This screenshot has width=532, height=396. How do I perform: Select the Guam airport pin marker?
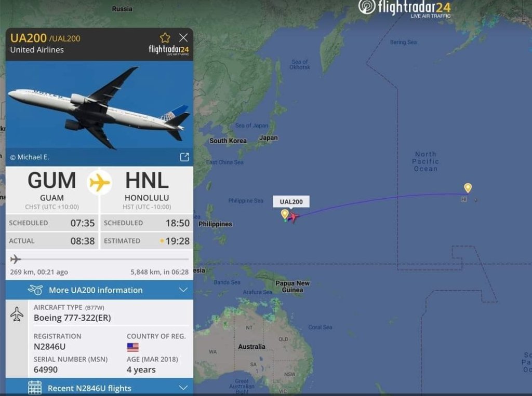click(x=285, y=214)
